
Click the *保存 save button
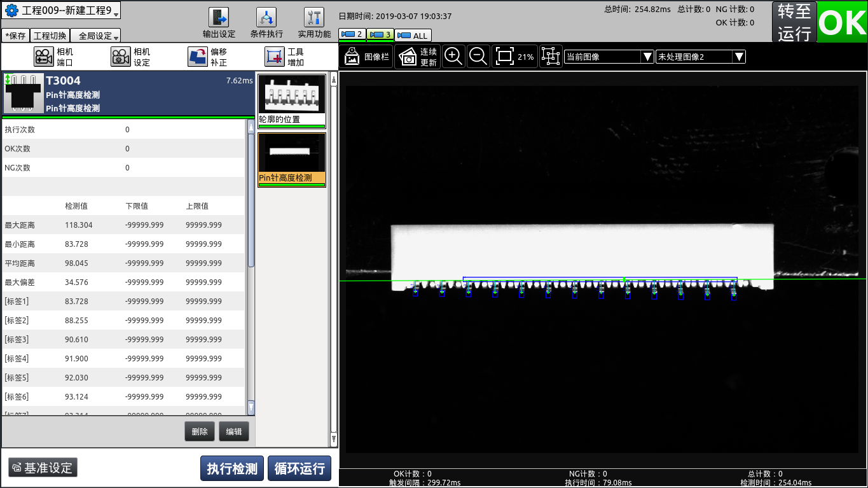coord(16,36)
